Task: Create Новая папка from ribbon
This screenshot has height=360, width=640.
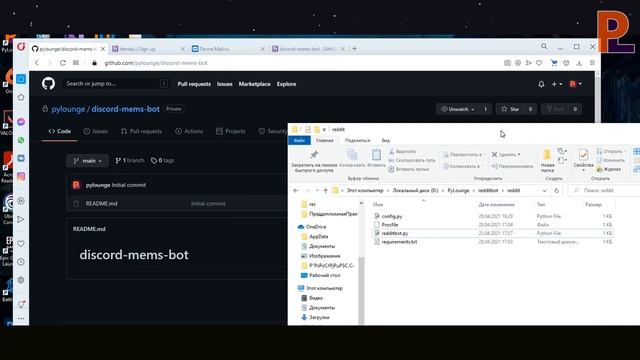Action: click(547, 160)
